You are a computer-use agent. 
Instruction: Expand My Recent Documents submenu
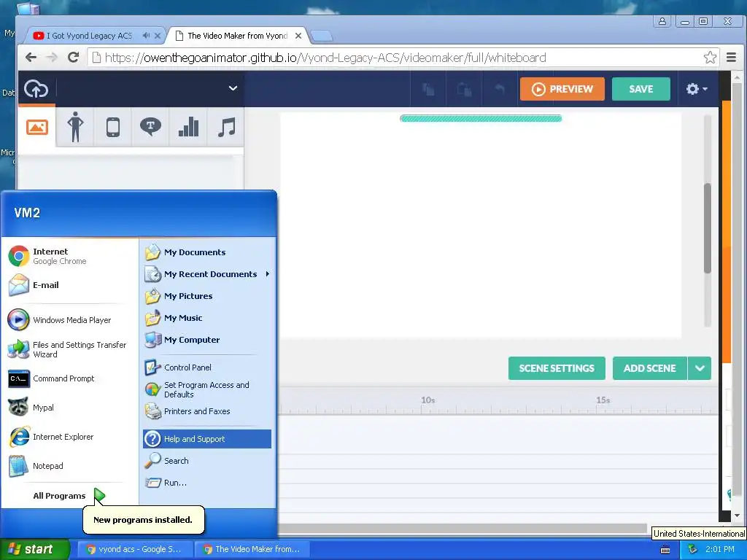206,274
